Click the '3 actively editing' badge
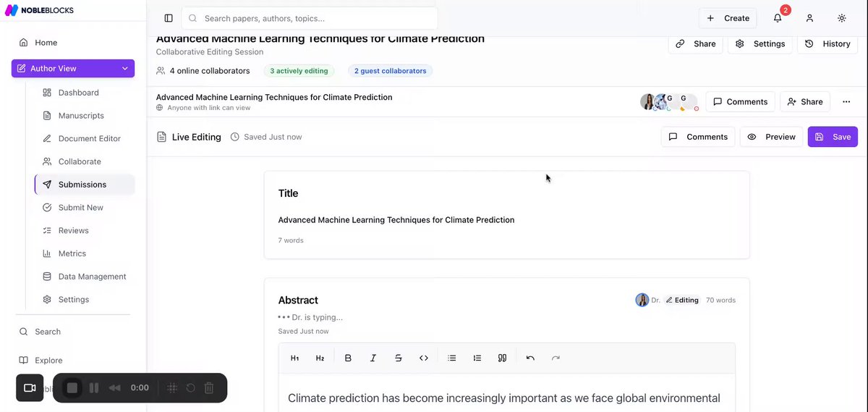 coord(299,71)
